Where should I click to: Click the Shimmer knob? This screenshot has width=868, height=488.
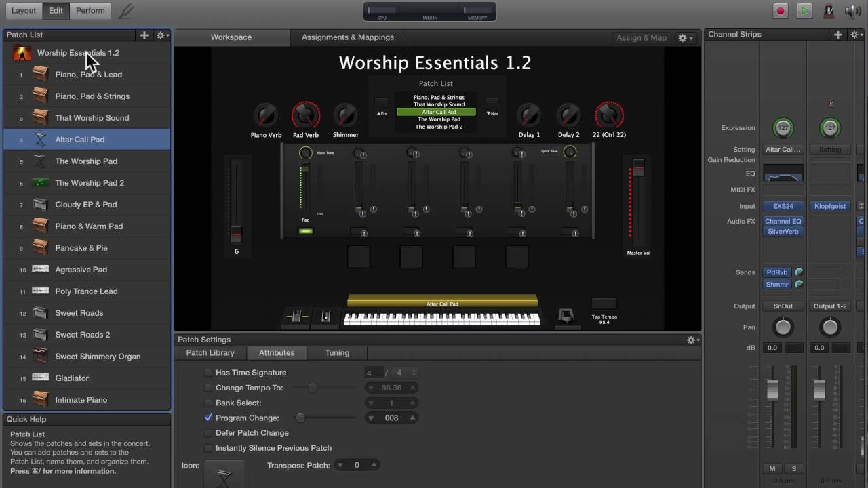coord(346,116)
